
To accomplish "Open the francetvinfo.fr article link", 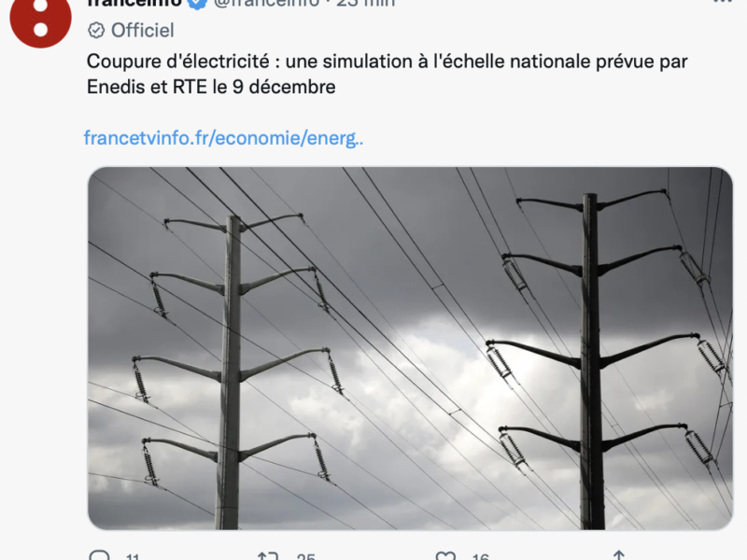I will click(x=224, y=138).
